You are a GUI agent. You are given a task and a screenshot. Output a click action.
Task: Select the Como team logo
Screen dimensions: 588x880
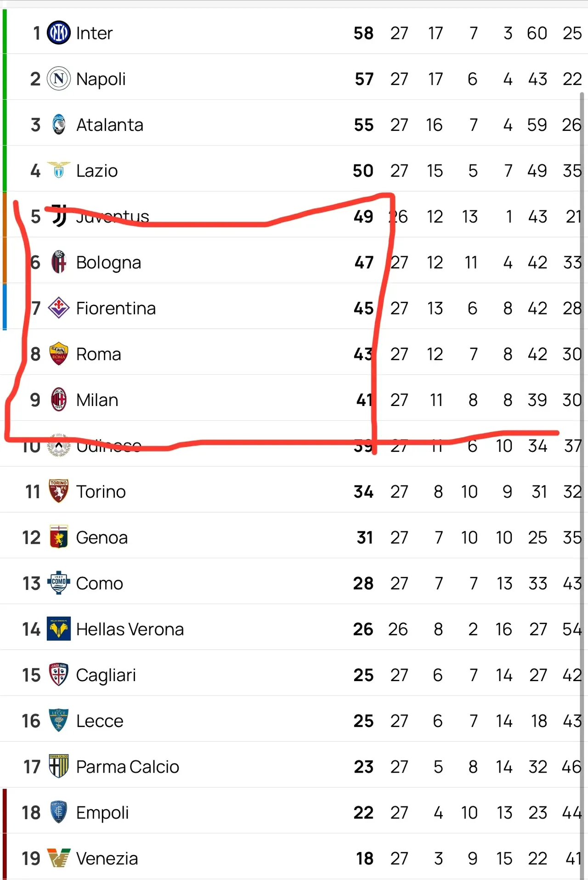59,583
